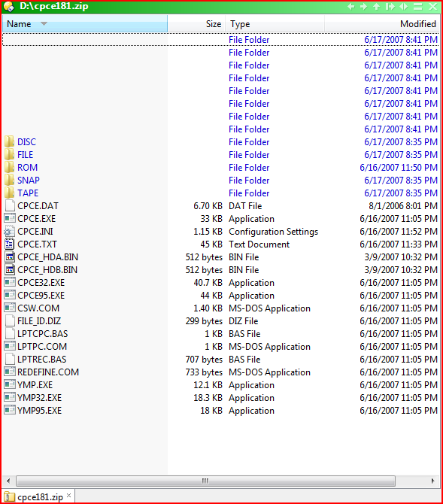Go back with the left arrow icon
Image resolution: width=443 pixels, height=504 pixels.
tap(351, 7)
